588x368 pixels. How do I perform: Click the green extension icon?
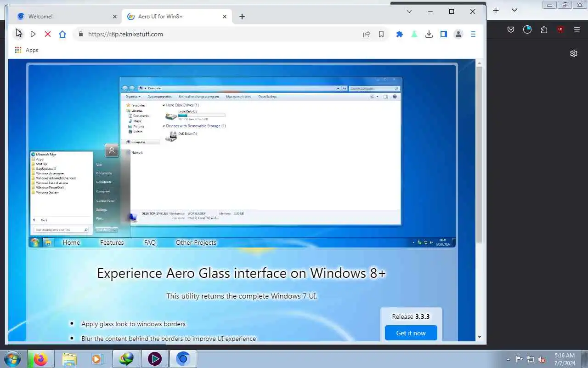point(414,34)
